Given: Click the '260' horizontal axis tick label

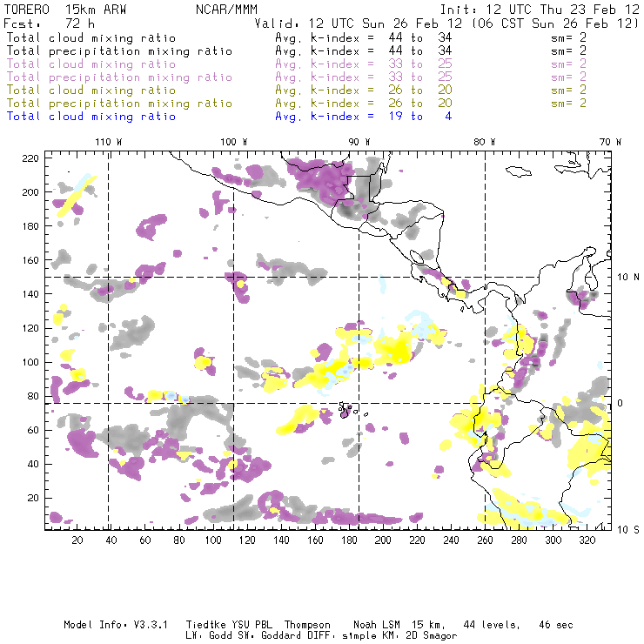Looking at the screenshot, I should pos(485,540).
